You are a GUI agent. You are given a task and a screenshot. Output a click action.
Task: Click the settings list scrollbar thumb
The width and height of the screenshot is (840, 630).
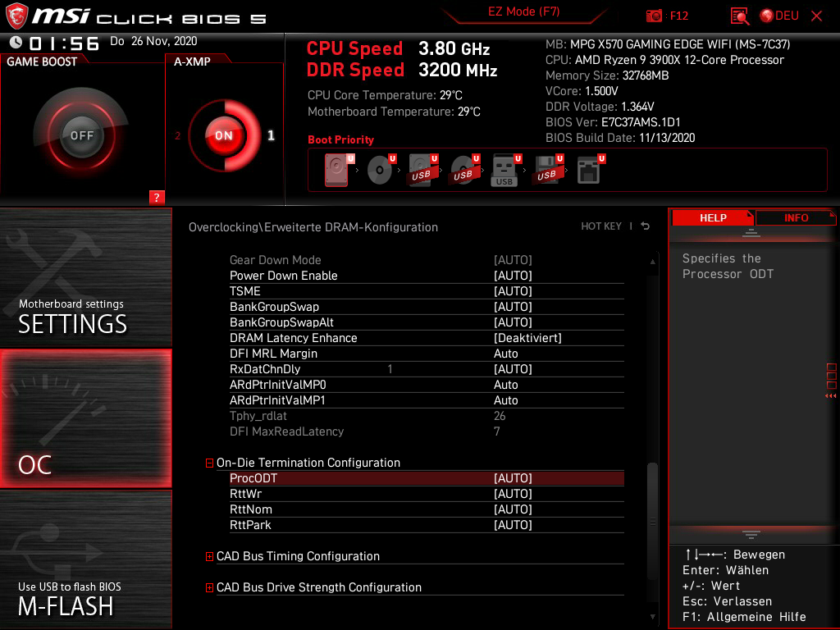point(652,521)
